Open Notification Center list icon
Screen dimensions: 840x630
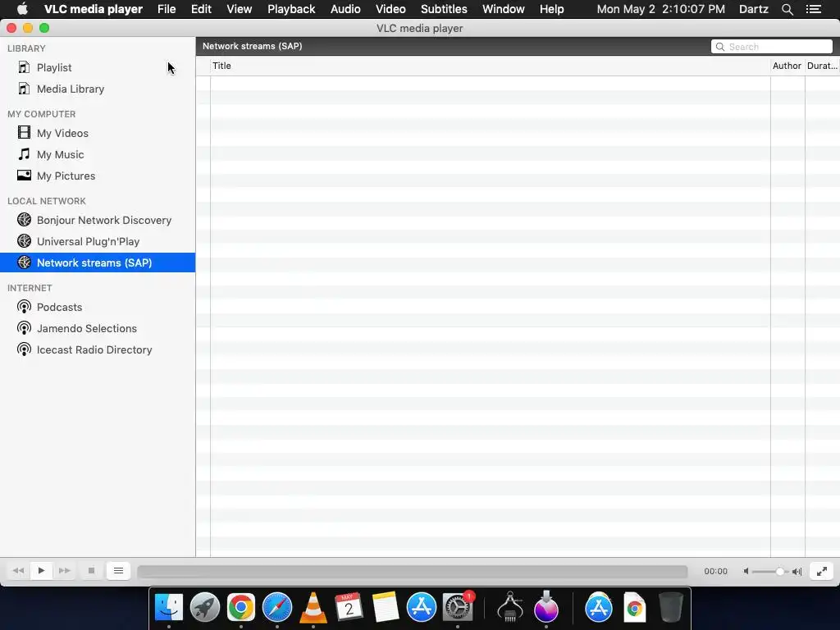[814, 9]
